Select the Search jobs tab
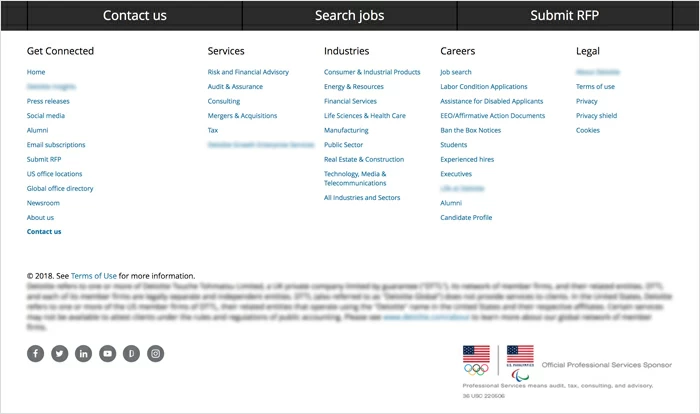 tap(349, 15)
